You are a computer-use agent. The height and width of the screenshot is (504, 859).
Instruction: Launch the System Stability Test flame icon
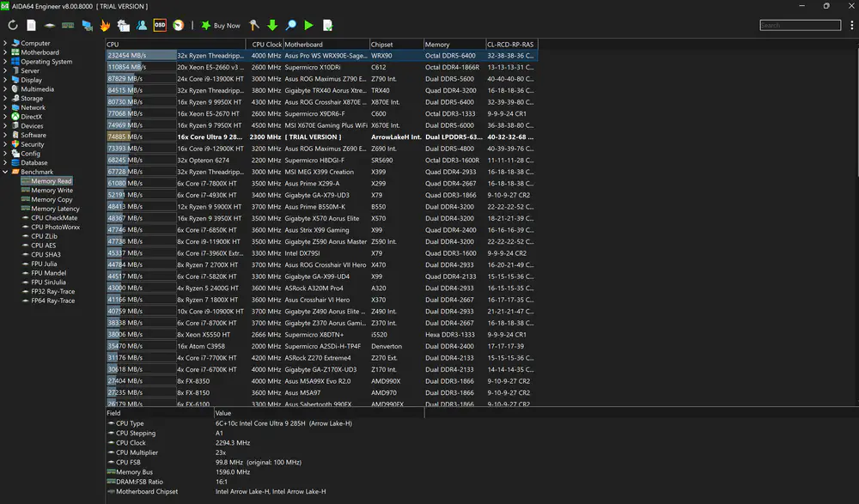click(x=106, y=26)
